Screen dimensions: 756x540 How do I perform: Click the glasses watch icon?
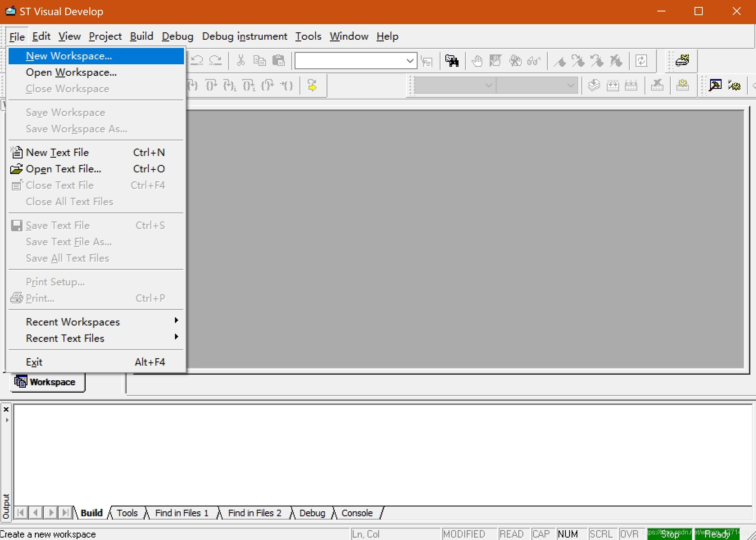point(534,61)
